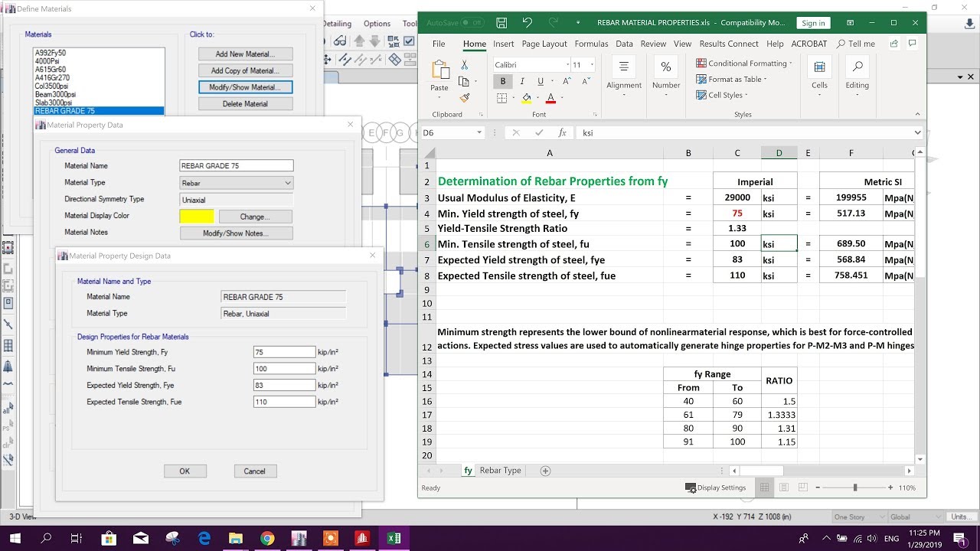
Task: Confirm Material Property Design Data with OK
Action: pyautogui.click(x=185, y=471)
